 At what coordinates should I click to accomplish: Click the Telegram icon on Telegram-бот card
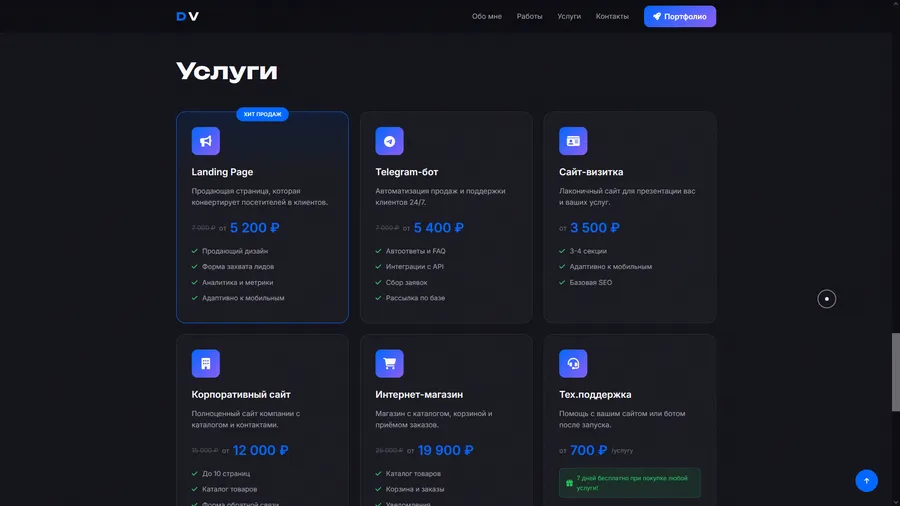[x=389, y=141]
